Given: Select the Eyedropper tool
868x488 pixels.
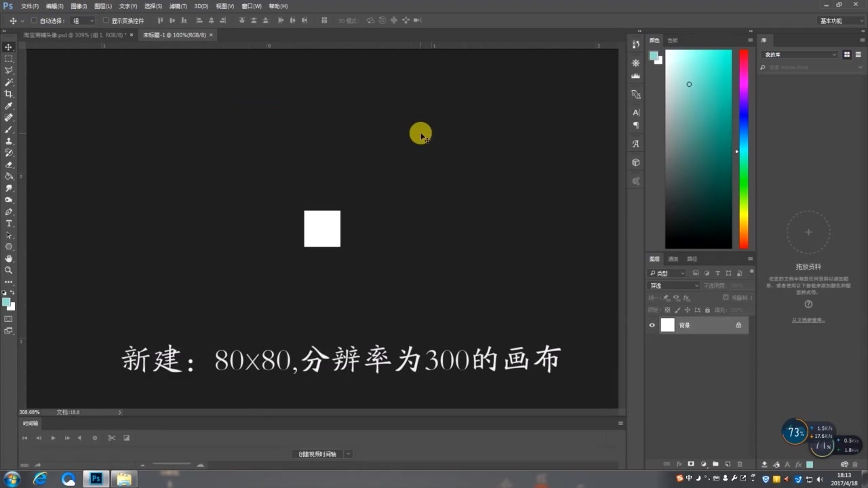Looking at the screenshot, I should pos(9,106).
